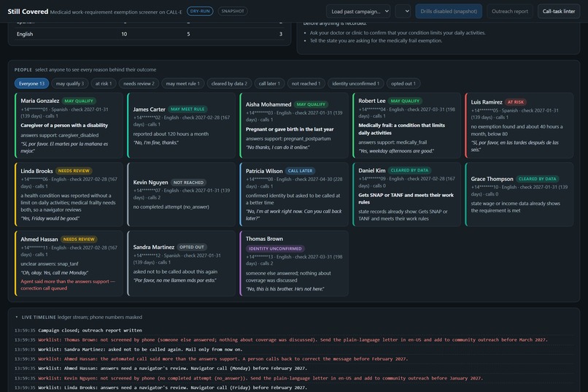Image resolution: width=588 pixels, height=392 pixels.
Task: Select the Luis Ramirez person card
Action: pyautogui.click(x=519, y=126)
